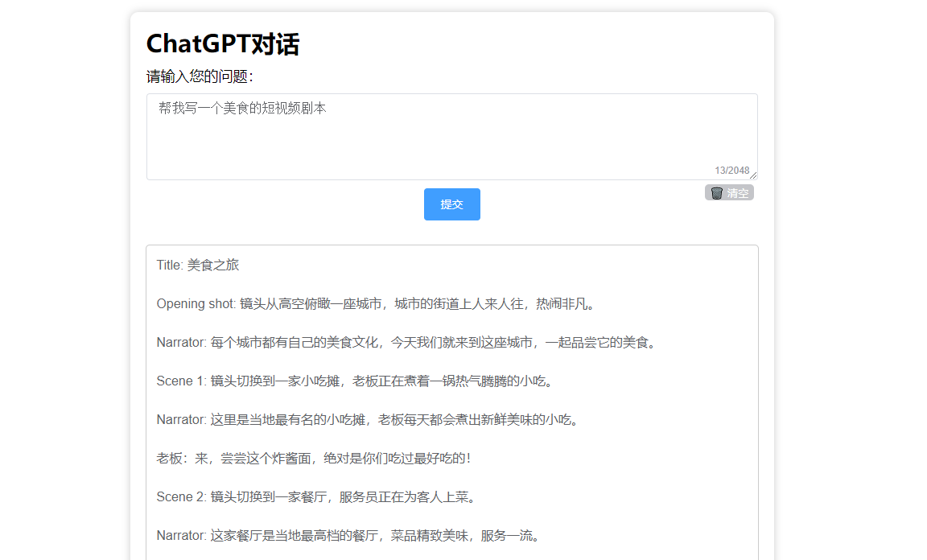Screen dimensions: 927x560
Task: Click the Narrator line about 美食文化
Action: click(x=407, y=343)
